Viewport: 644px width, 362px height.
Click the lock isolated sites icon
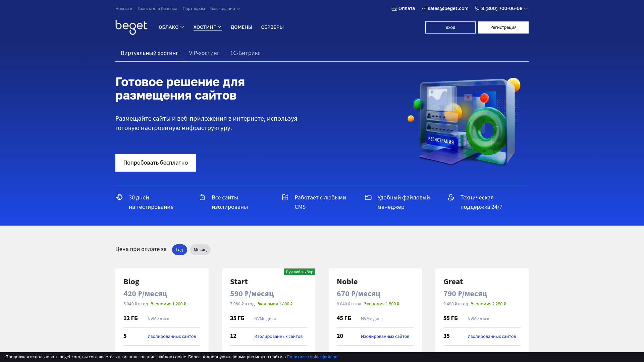point(202,197)
